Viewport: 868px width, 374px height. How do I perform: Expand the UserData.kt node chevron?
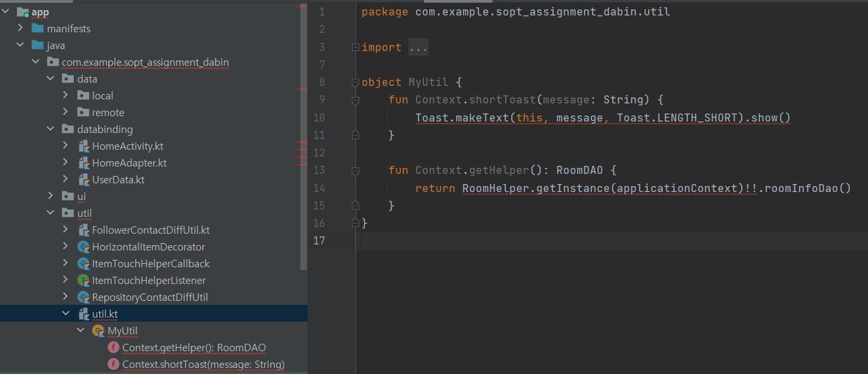click(65, 179)
